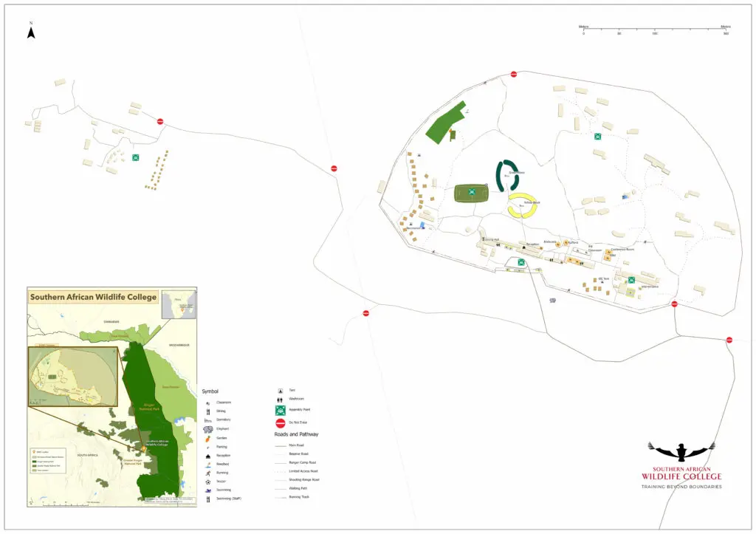Click the Kruger National Park inset map title
This screenshot has height=534, width=756.
point(93,297)
